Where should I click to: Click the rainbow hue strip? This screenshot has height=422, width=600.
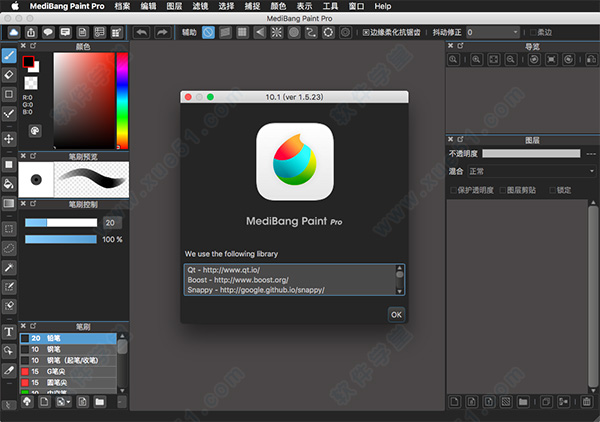coord(122,101)
